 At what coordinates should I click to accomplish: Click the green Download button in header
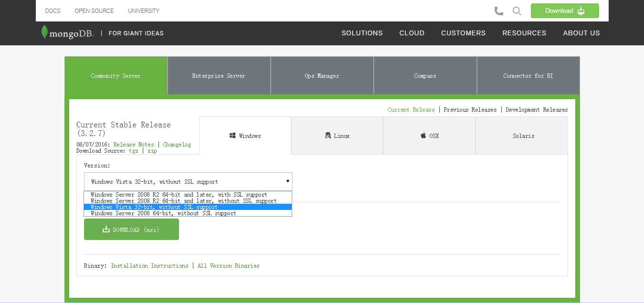tap(565, 11)
